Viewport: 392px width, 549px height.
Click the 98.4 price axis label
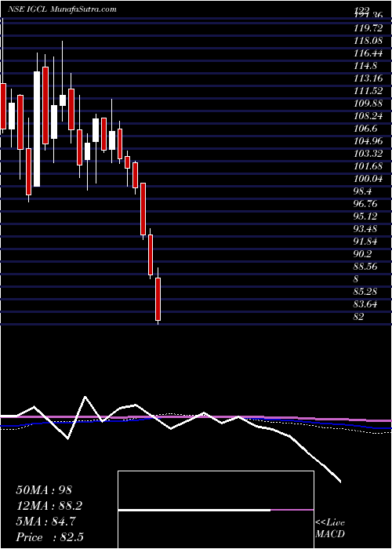click(363, 192)
